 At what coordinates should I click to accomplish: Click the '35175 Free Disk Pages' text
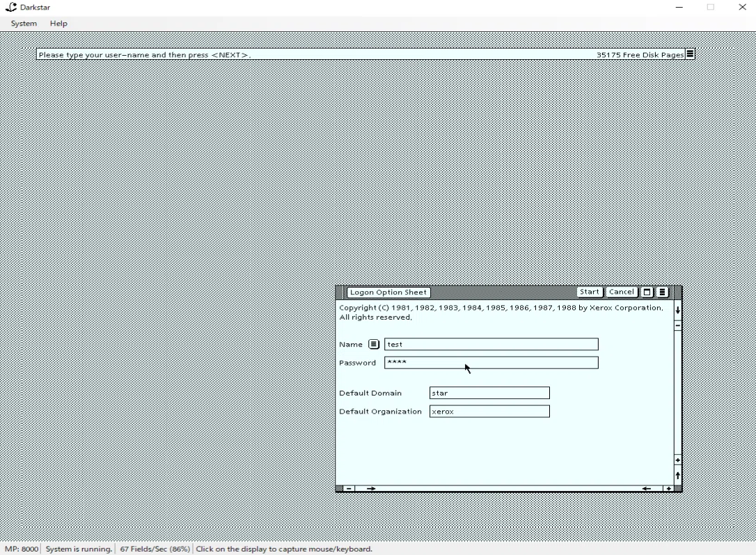[x=640, y=55]
